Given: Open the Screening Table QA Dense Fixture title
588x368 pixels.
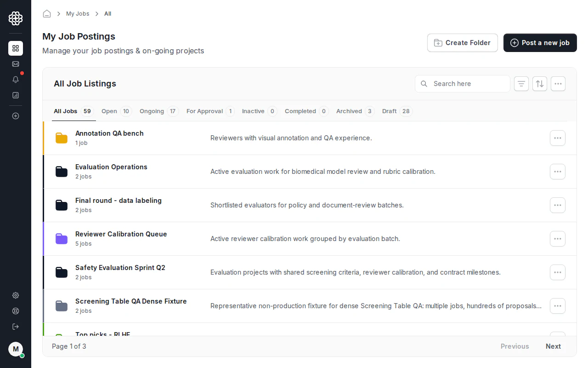Looking at the screenshot, I should (131, 301).
